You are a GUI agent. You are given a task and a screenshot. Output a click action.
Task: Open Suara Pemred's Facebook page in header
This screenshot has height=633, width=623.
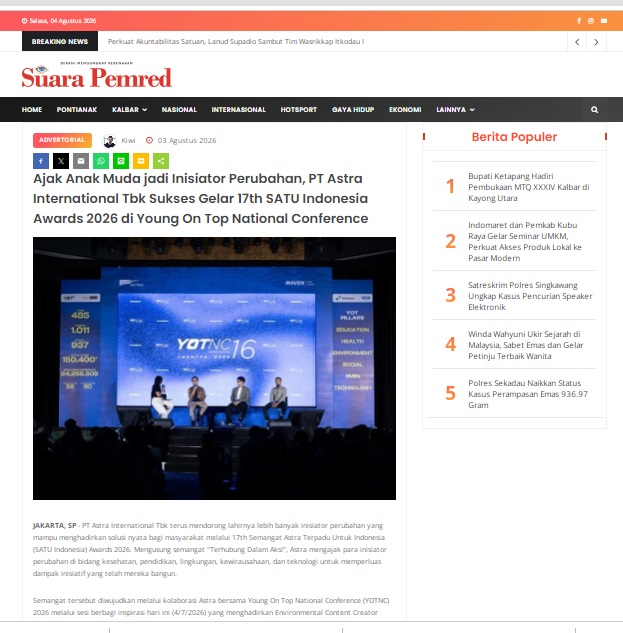[x=579, y=21]
